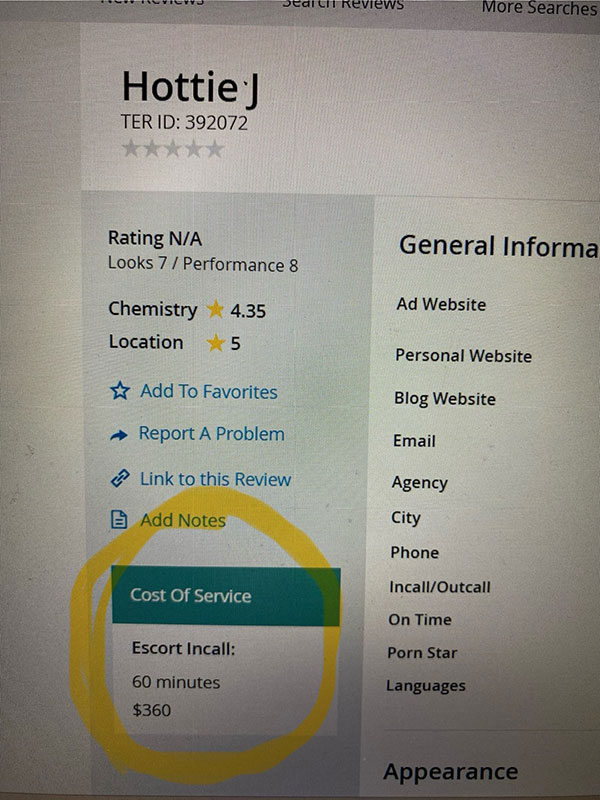
Task: Click the Add Notes link text
Action: (183, 520)
